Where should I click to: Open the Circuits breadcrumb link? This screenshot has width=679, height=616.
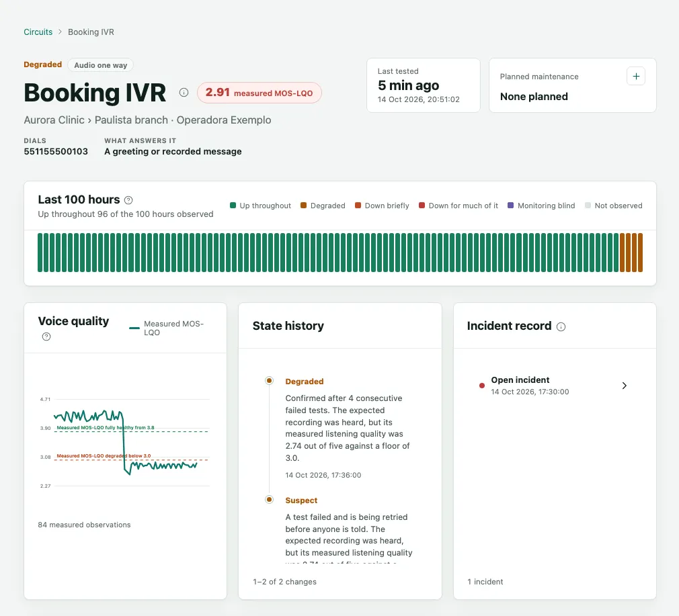pyautogui.click(x=38, y=32)
